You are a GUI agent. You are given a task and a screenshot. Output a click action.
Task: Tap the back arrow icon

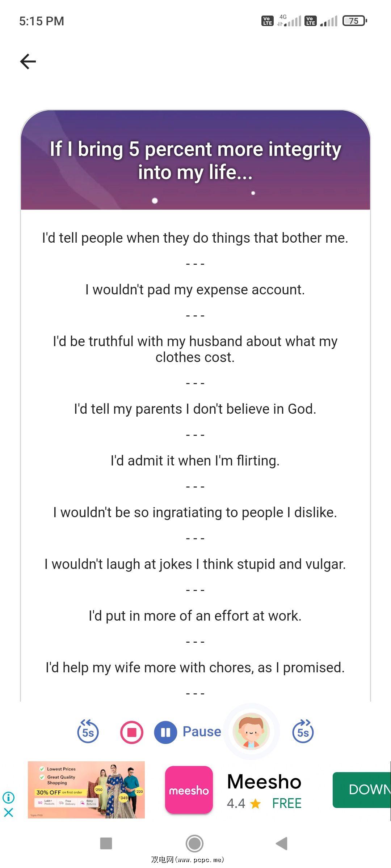(x=28, y=61)
